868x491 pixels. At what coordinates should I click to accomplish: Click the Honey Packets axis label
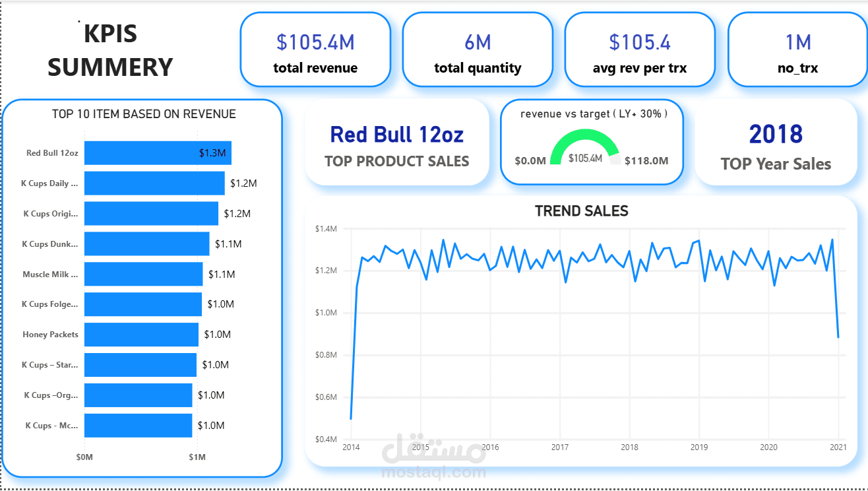50,335
